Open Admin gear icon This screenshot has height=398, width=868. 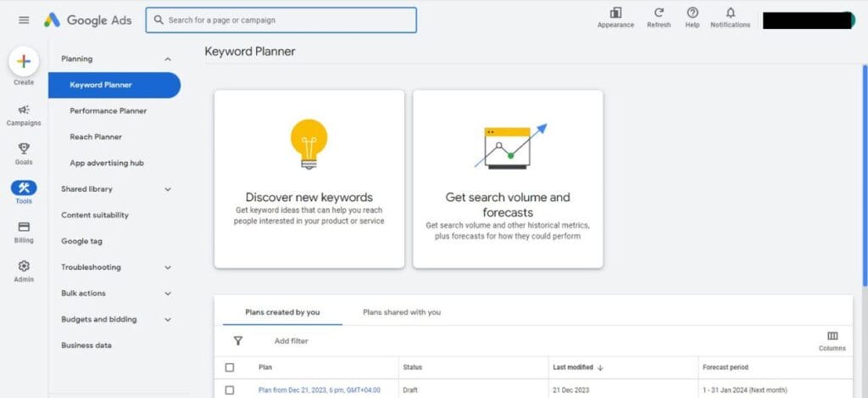[x=24, y=266]
